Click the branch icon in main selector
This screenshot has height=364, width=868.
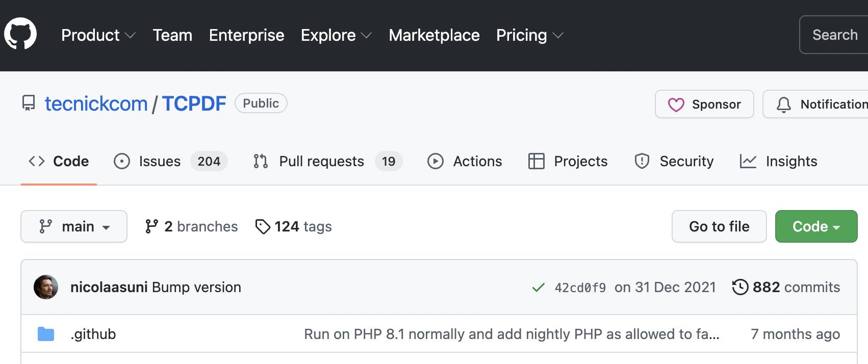(x=46, y=226)
